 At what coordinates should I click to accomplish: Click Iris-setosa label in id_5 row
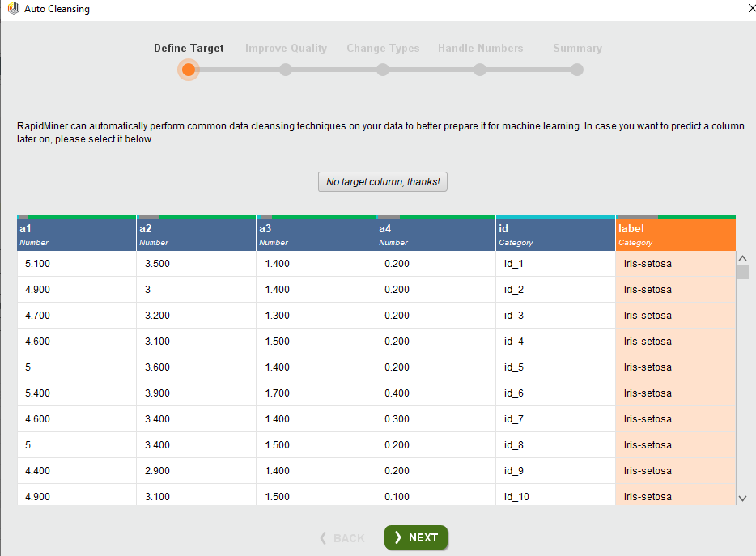click(676, 367)
